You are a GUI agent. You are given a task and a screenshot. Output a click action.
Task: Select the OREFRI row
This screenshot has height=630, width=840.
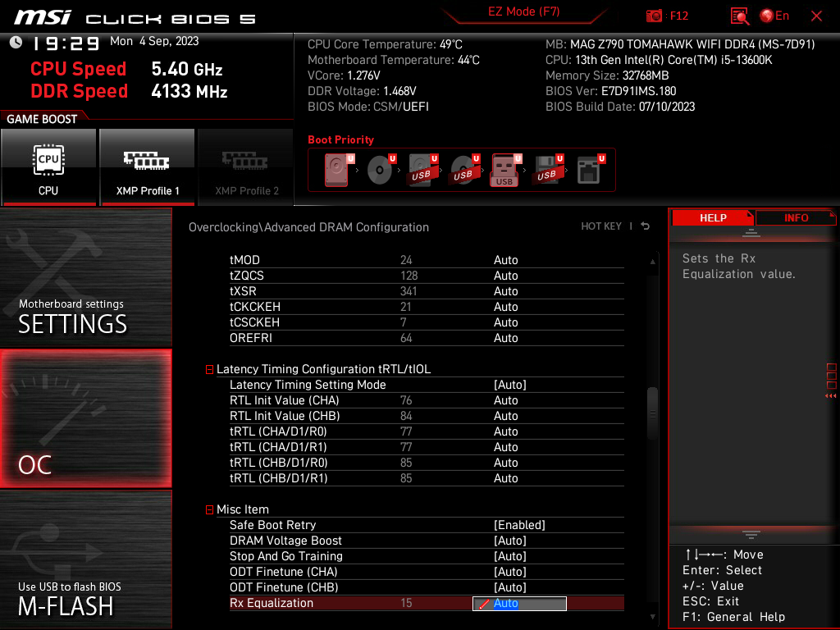[427, 338]
